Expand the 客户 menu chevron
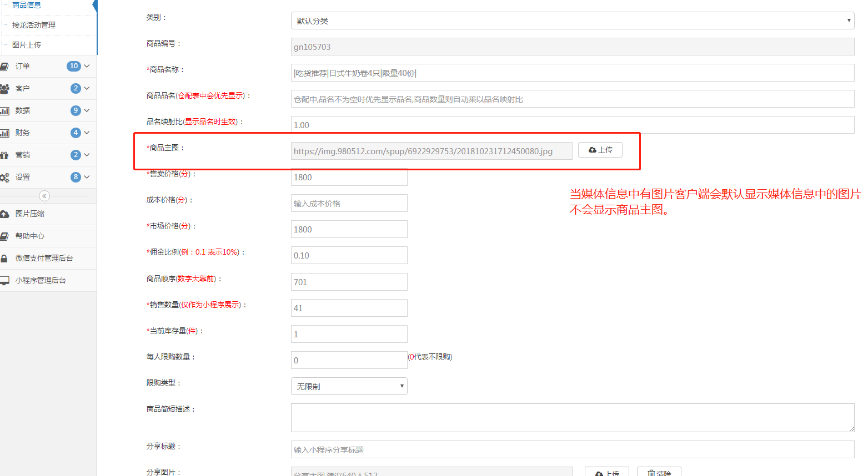The height and width of the screenshot is (476, 868). pos(87,88)
